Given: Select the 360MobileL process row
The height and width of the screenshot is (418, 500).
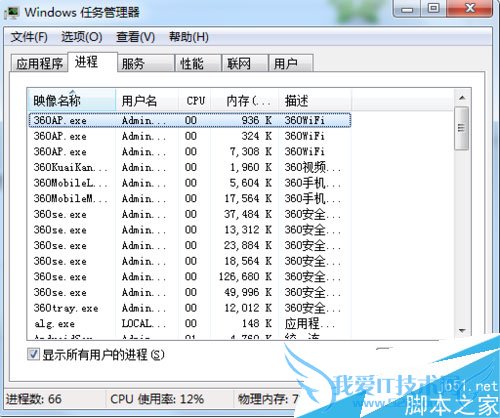Looking at the screenshot, I should tap(190, 183).
